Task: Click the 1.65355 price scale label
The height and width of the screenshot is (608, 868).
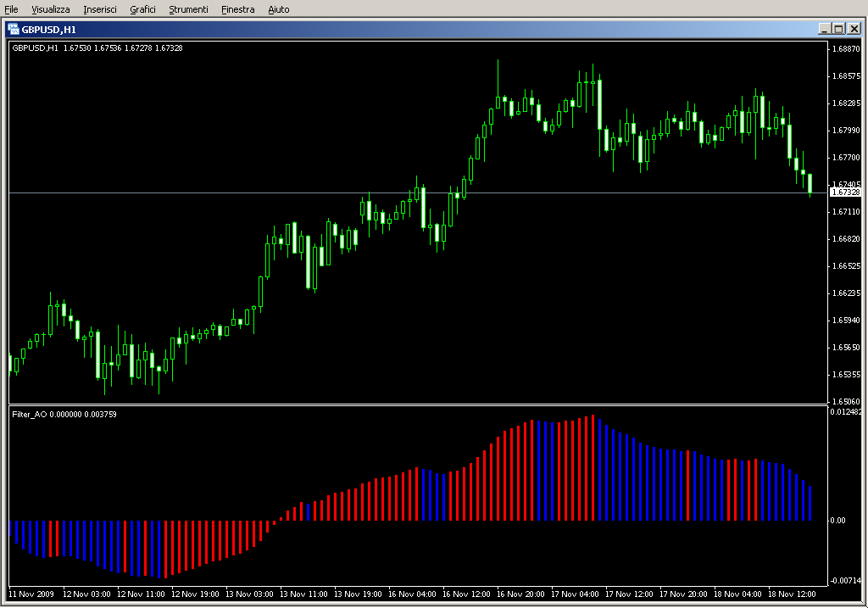Action: tap(846, 374)
